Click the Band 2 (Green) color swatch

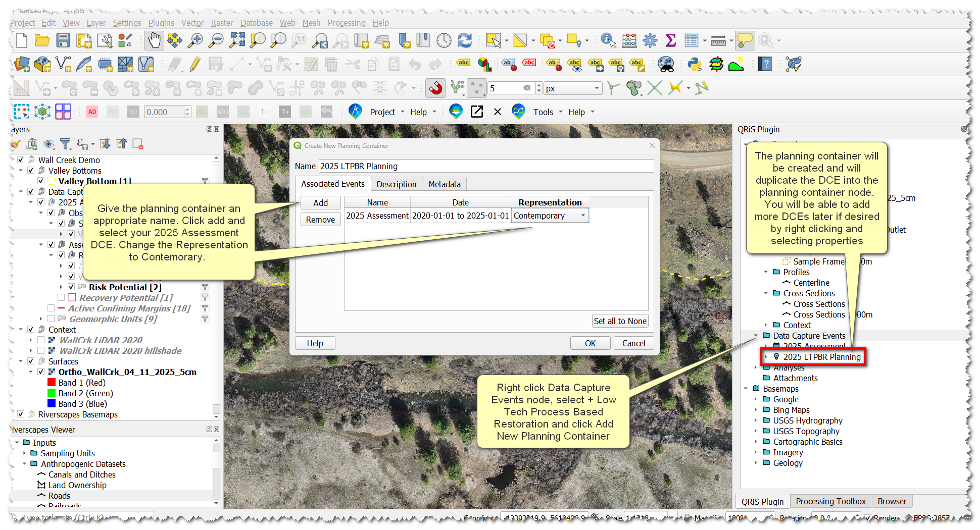52,393
